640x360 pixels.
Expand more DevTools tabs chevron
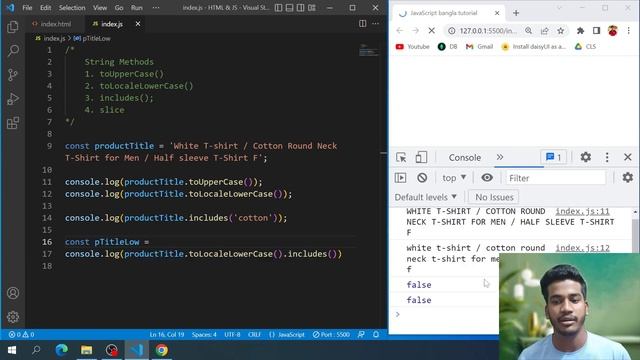coord(500,157)
